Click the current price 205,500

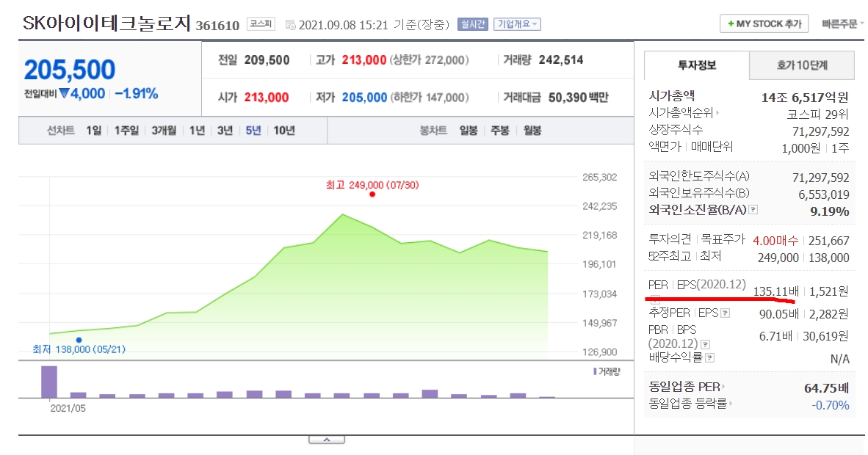pos(70,70)
